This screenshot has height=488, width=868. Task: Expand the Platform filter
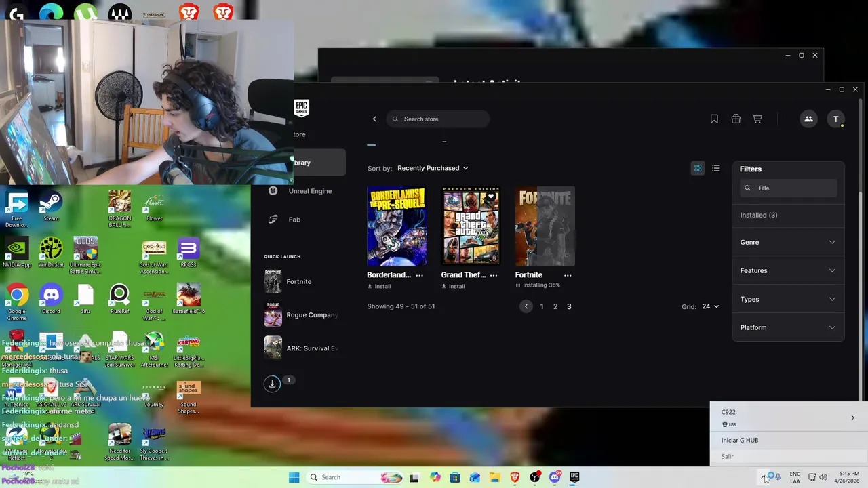(x=788, y=327)
